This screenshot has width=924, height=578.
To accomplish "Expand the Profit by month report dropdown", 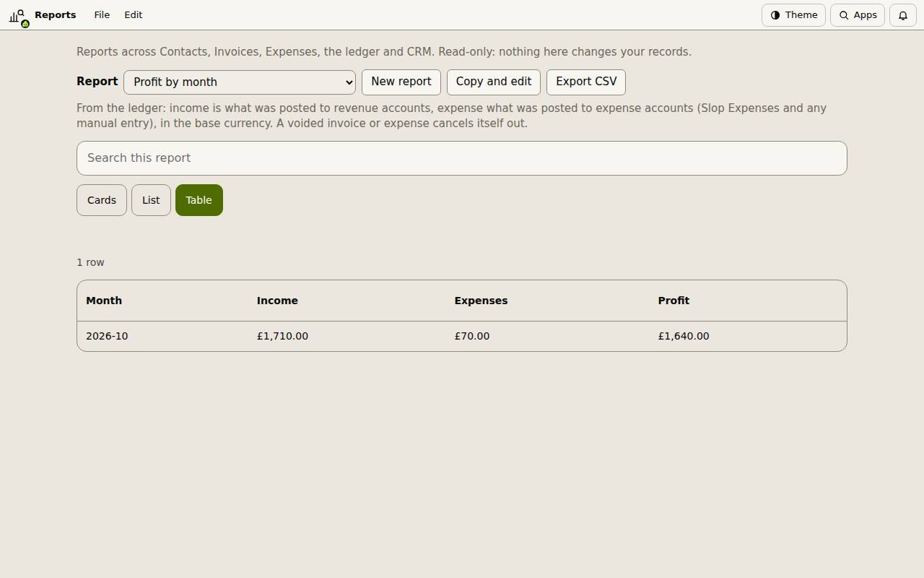I will [240, 82].
